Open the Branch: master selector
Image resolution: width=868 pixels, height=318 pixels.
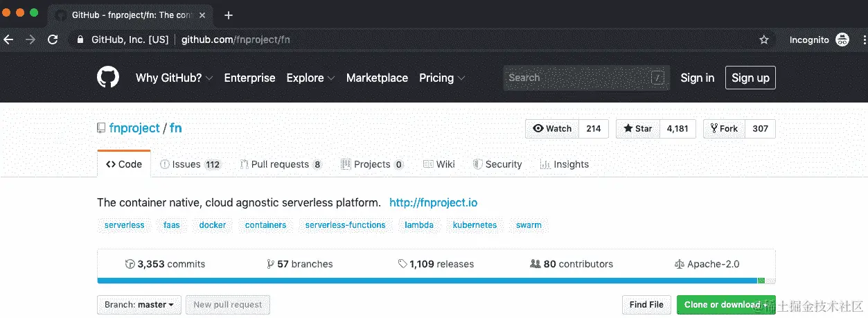click(139, 304)
